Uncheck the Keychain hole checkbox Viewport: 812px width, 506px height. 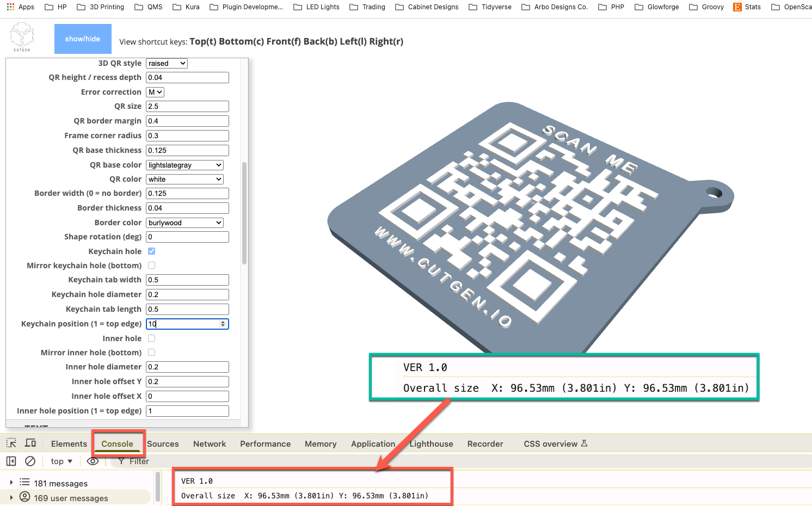152,251
